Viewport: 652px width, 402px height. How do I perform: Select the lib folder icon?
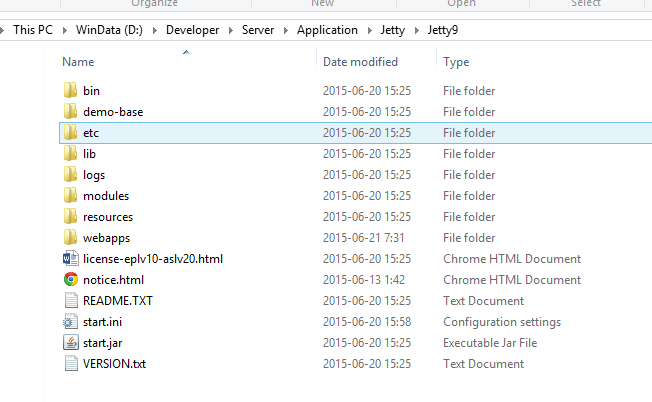tap(70, 153)
